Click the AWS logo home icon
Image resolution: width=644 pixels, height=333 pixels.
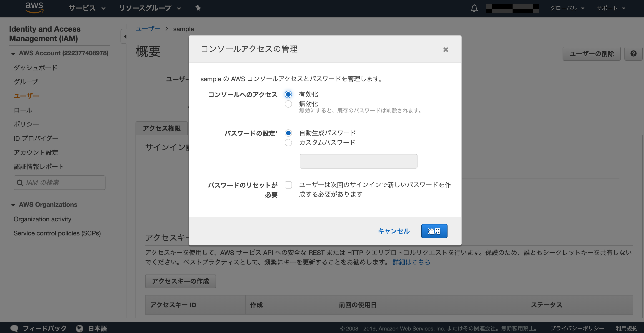(x=35, y=8)
